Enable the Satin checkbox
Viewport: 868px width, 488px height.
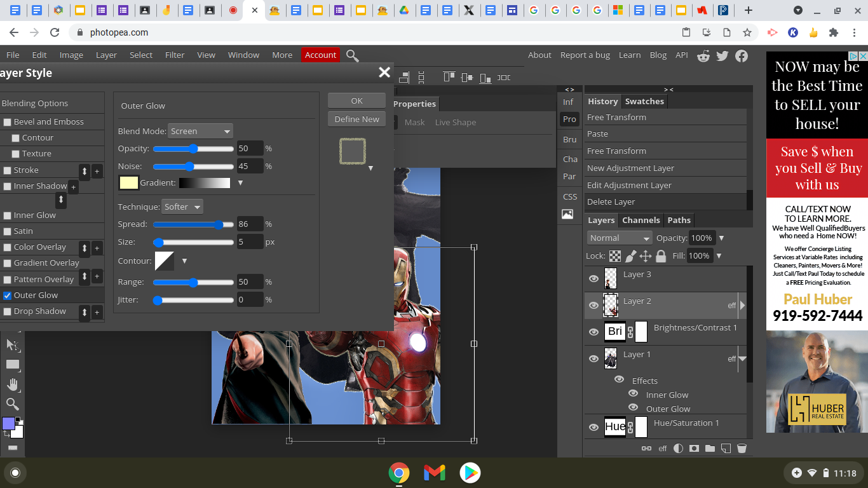(x=8, y=231)
